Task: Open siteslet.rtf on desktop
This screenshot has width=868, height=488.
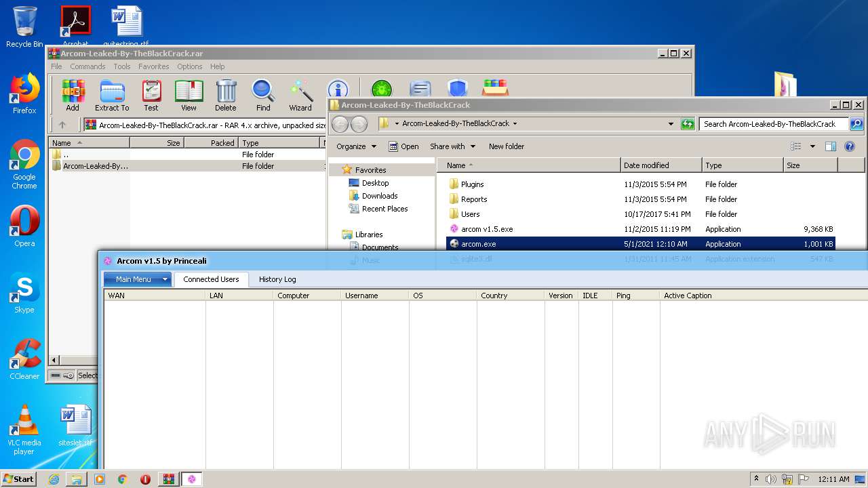Action: pyautogui.click(x=75, y=426)
